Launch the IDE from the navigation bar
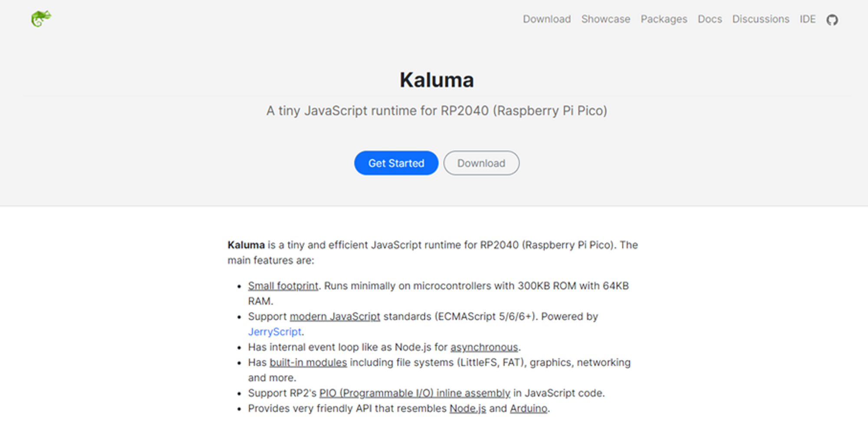868x425 pixels. pyautogui.click(x=807, y=19)
